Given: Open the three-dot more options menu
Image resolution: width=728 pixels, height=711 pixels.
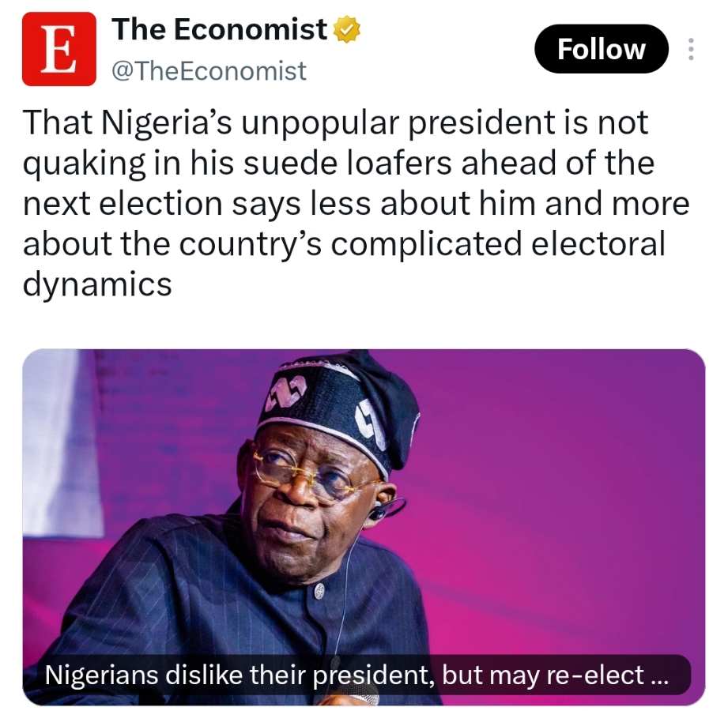Looking at the screenshot, I should 691,49.
